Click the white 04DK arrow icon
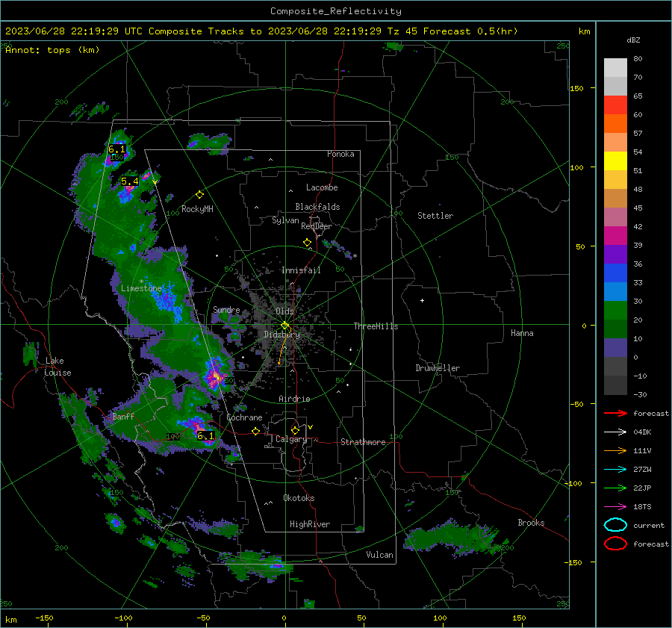Screen dimensions: 672x628 pos(615,432)
